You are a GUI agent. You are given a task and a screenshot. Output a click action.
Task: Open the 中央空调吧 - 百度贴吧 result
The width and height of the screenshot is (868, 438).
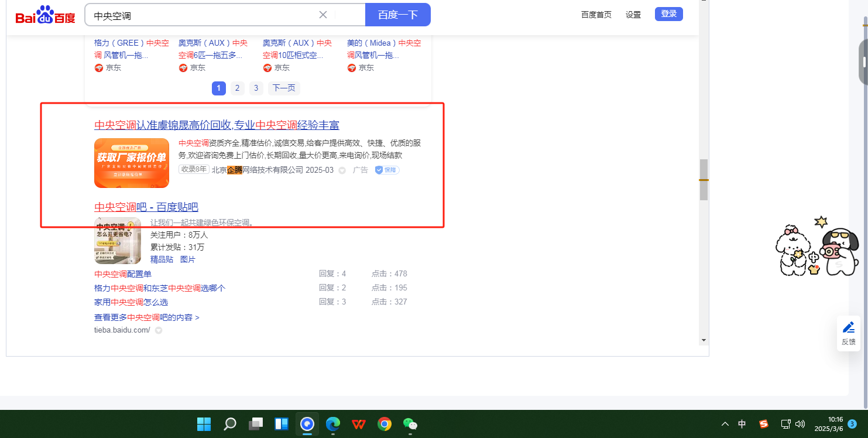pyautogui.click(x=146, y=207)
